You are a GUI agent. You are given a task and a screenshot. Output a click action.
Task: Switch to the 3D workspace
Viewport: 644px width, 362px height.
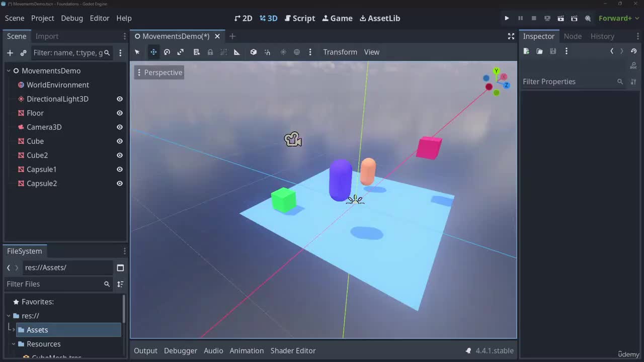click(269, 18)
